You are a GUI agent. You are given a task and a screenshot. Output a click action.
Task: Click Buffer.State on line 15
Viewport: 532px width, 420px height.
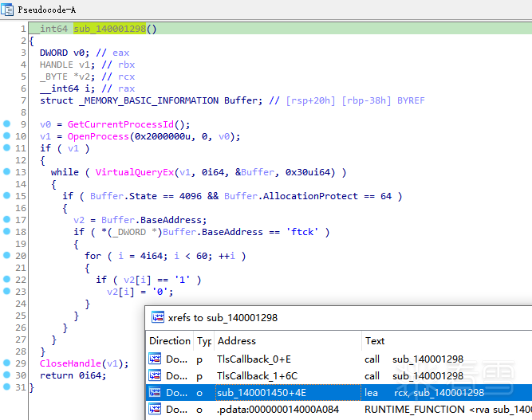[124, 196]
